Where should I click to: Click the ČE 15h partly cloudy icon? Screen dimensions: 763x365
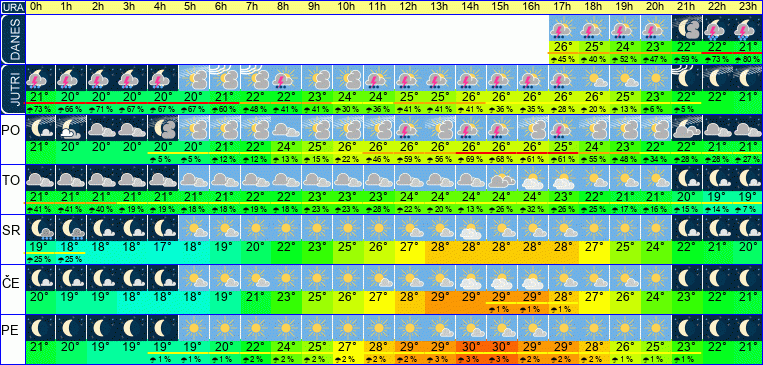(502, 278)
